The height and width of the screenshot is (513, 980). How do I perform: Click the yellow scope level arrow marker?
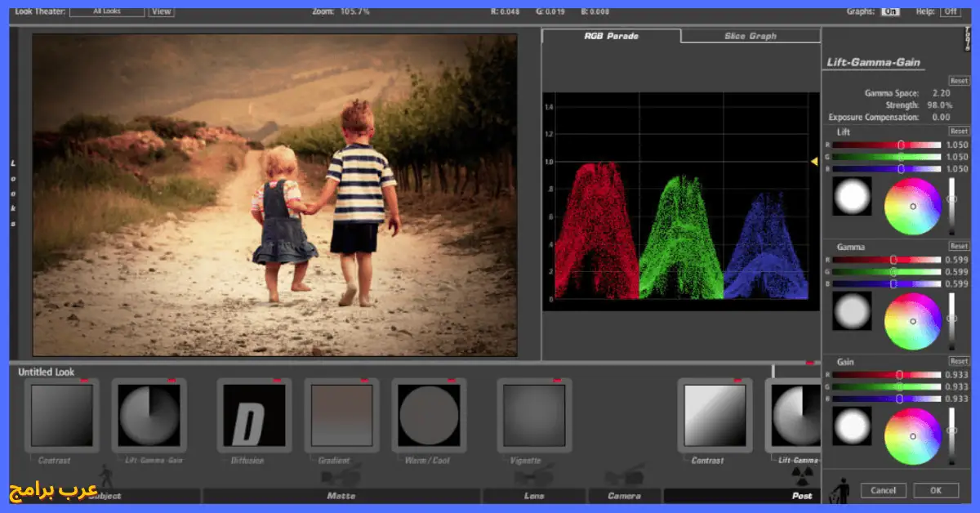click(814, 162)
